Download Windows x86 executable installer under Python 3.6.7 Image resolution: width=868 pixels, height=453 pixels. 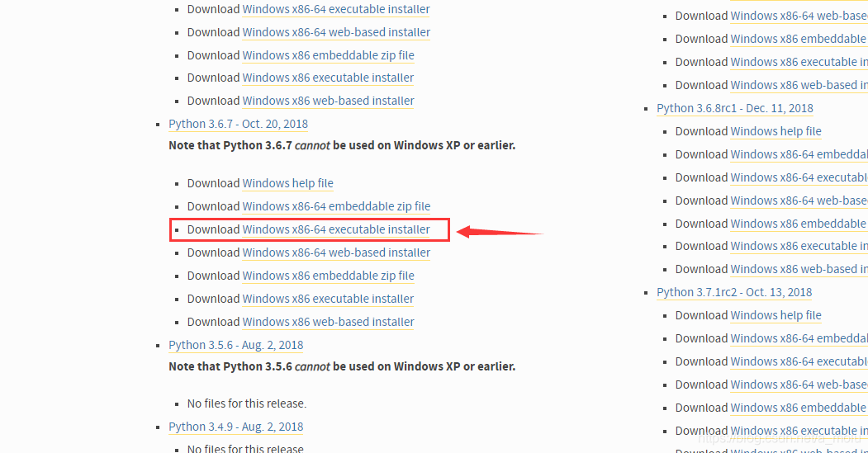(328, 299)
